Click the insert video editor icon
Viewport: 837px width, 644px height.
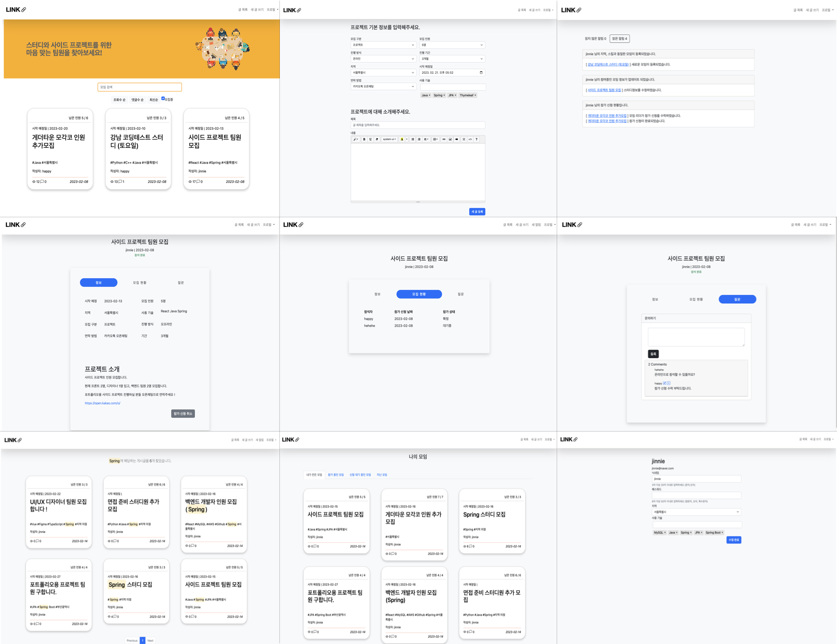457,139
